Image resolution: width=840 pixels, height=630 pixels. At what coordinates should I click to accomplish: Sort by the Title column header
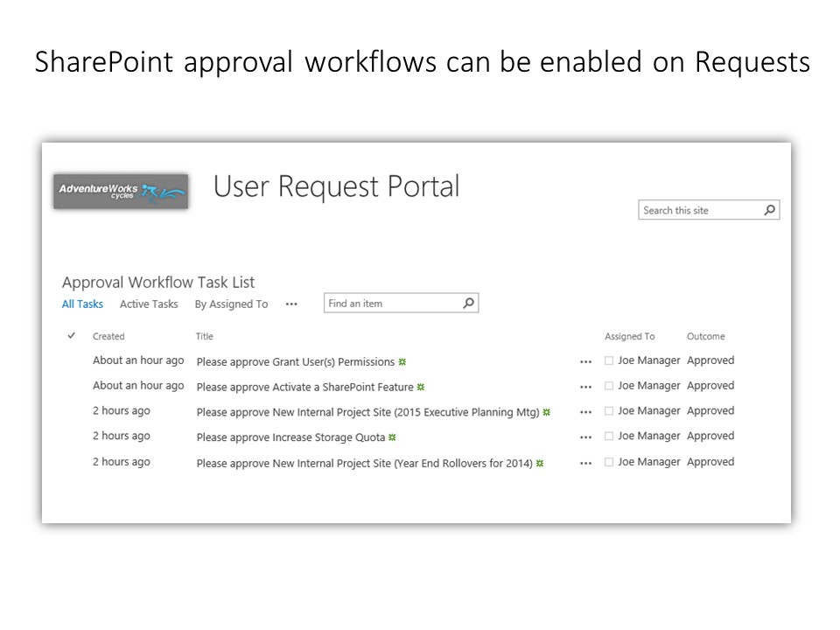(x=205, y=336)
